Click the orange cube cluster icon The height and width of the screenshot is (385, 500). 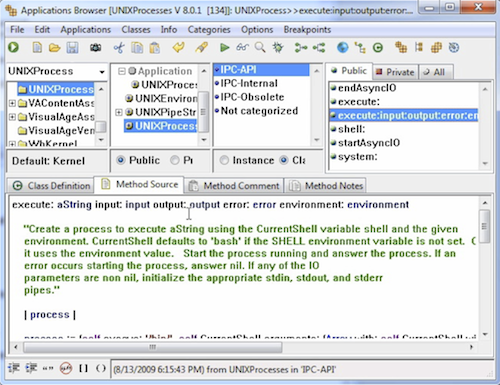(x=436, y=48)
